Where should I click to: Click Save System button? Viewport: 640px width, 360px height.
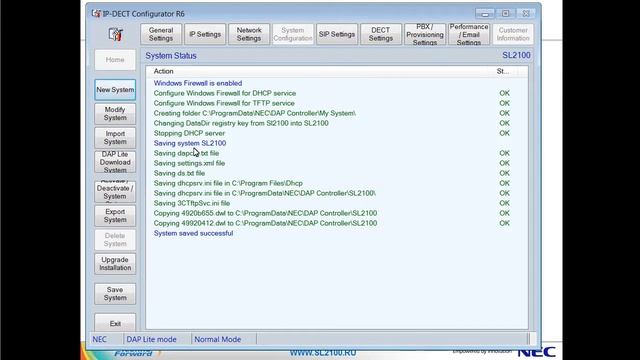115,293
